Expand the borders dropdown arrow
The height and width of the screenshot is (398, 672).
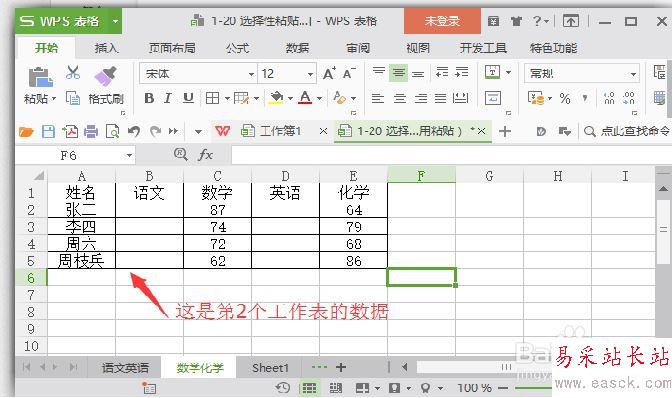click(227, 99)
